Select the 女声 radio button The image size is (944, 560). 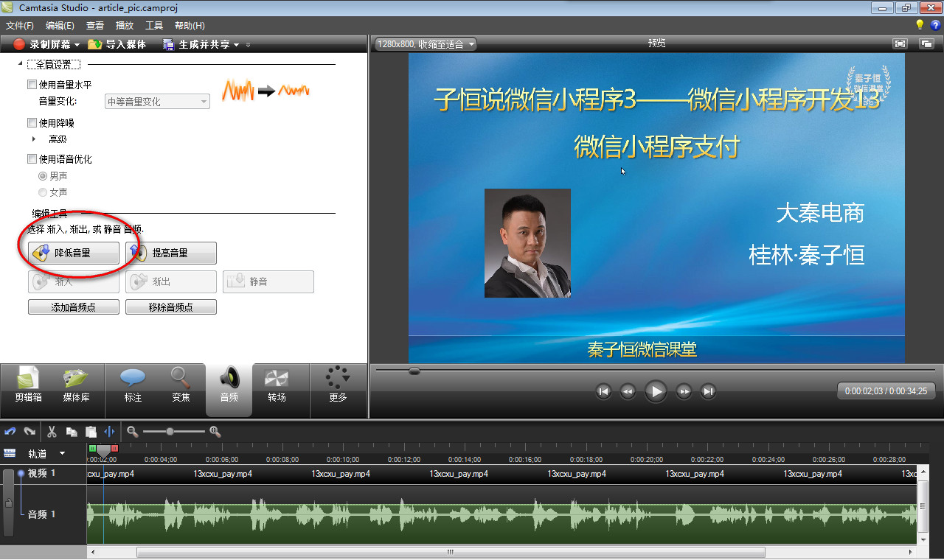click(43, 192)
